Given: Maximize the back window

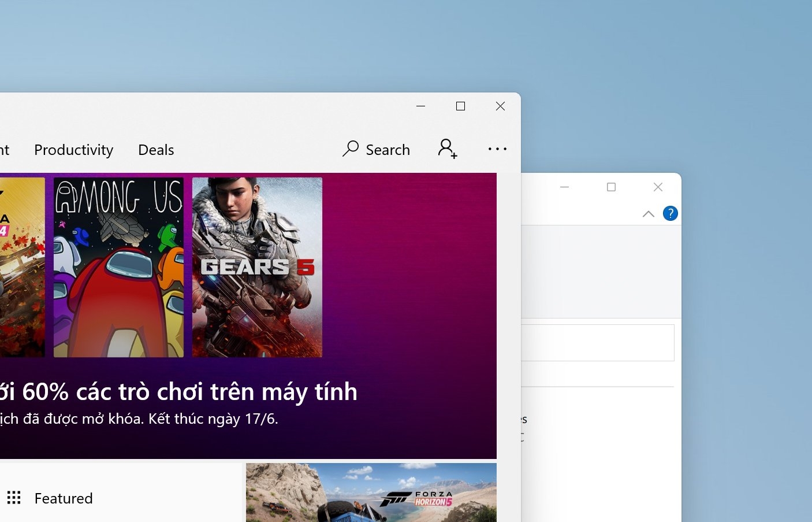Looking at the screenshot, I should pos(611,187).
